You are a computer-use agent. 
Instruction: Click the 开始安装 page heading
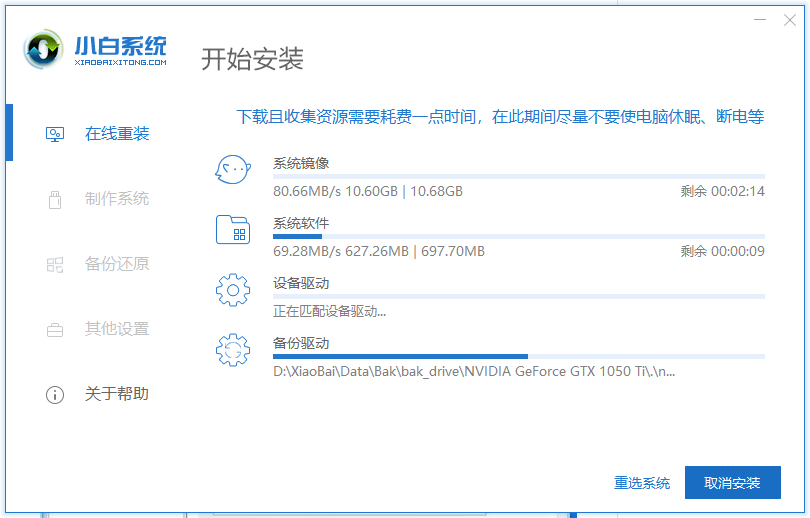pyautogui.click(x=252, y=58)
